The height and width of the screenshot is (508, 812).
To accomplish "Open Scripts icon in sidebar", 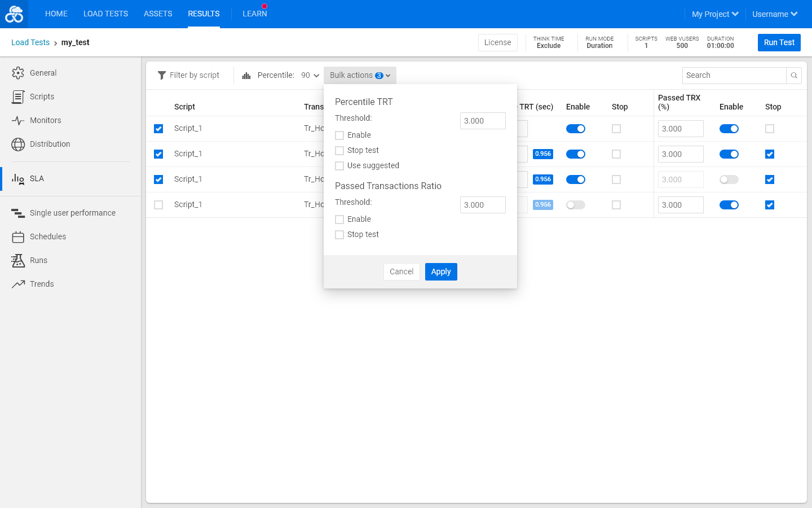I will 18,97.
